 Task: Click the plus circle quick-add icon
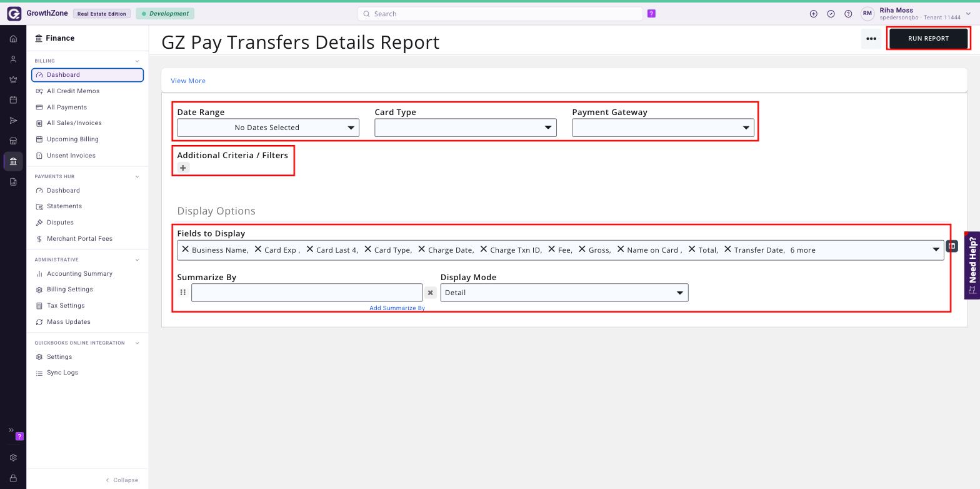(x=813, y=14)
